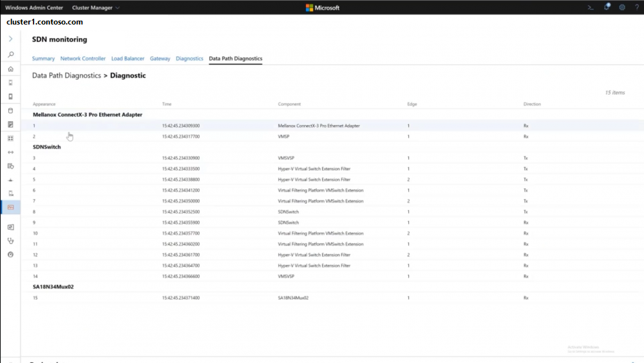Switch to the Summary tab
The image size is (644, 363).
tap(43, 59)
